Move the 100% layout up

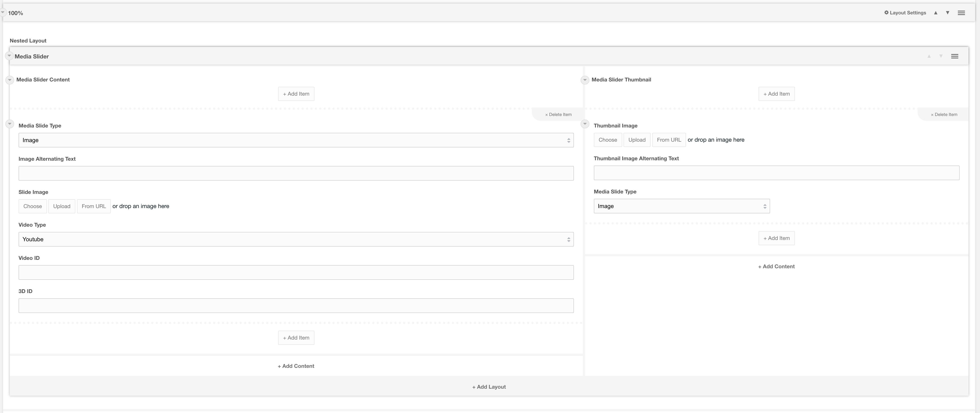click(x=935, y=13)
